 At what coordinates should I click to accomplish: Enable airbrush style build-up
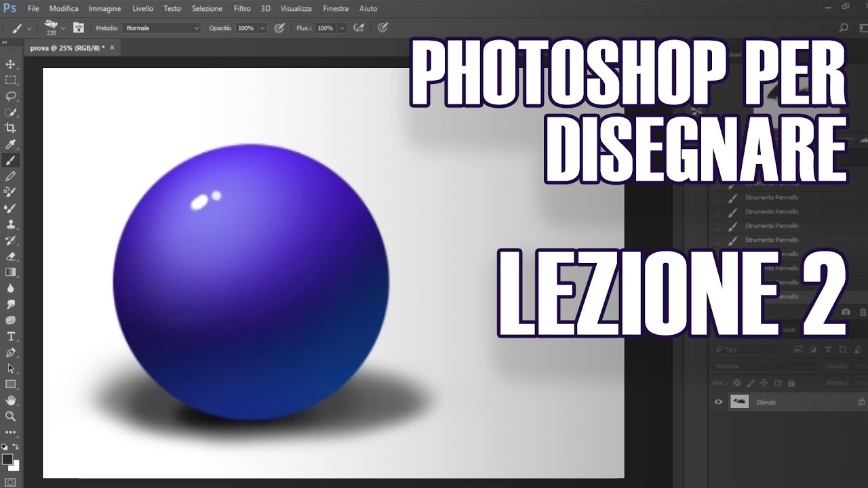coord(359,28)
